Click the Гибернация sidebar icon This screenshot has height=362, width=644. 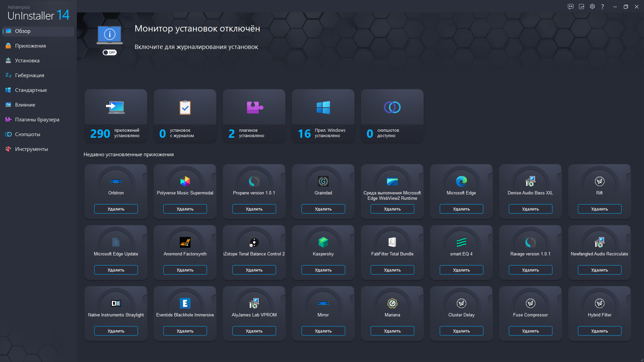point(8,75)
